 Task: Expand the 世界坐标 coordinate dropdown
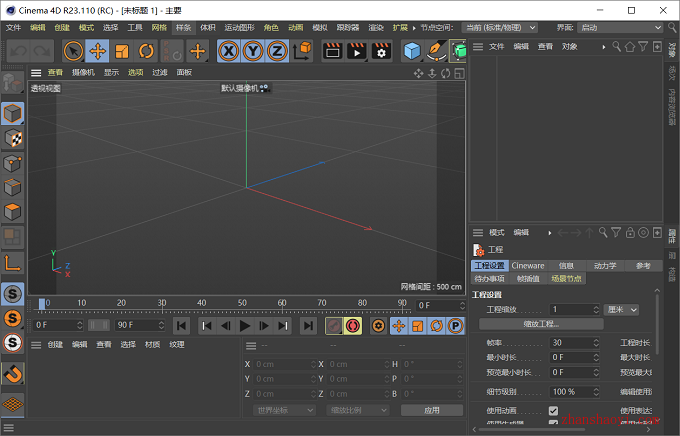pyautogui.click(x=284, y=410)
